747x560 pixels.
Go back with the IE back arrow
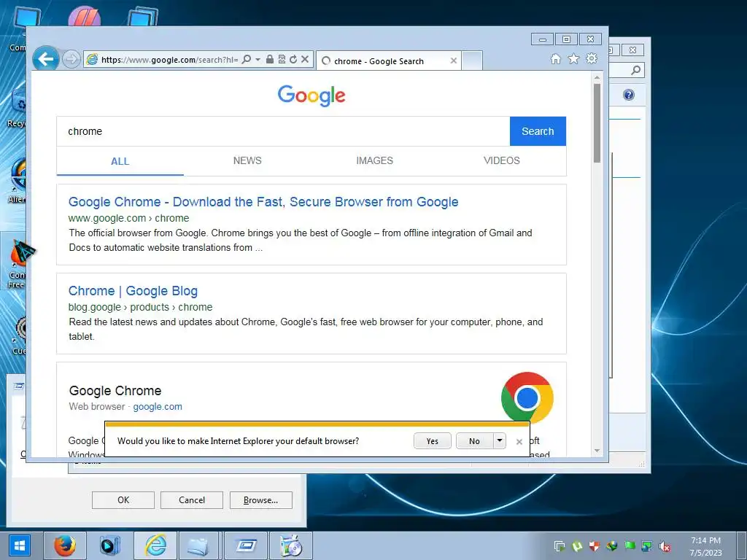point(46,59)
